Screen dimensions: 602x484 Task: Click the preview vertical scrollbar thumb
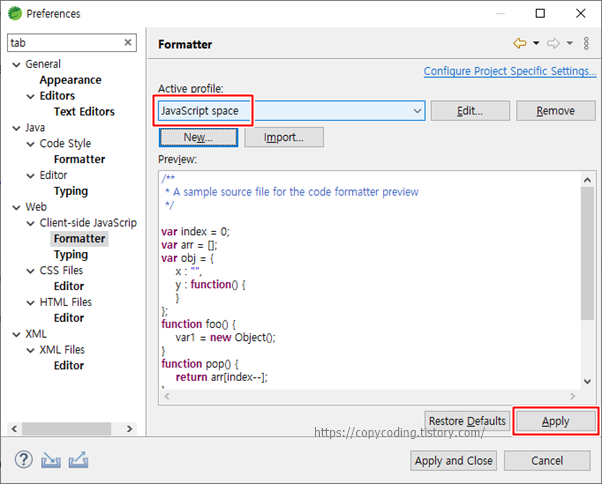coord(587,253)
